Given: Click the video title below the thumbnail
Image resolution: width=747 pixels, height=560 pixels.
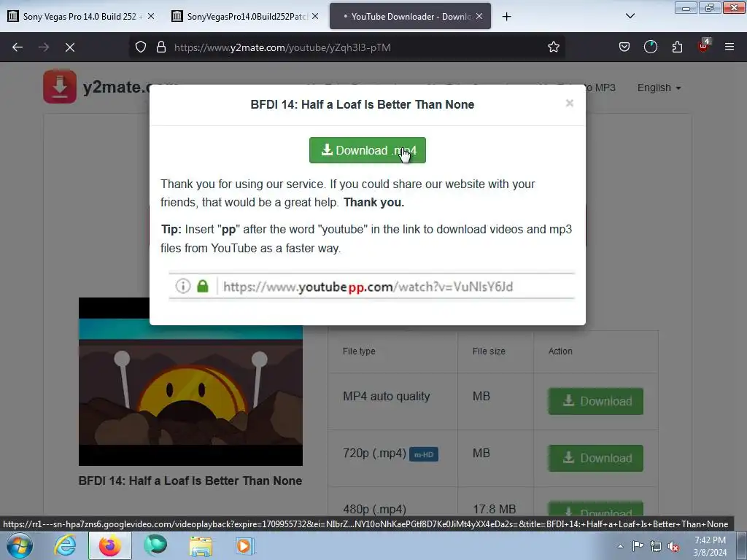Looking at the screenshot, I should 190,481.
